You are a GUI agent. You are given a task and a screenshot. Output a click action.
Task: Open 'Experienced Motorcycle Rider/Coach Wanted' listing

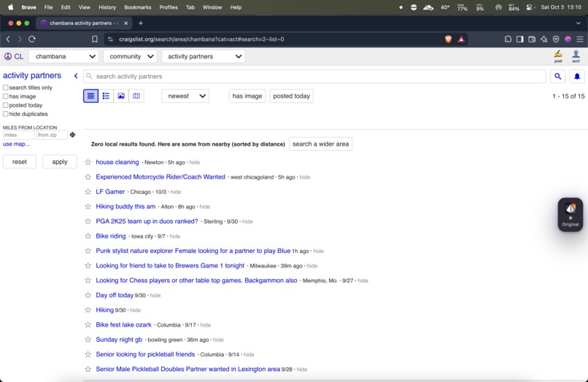(x=160, y=177)
